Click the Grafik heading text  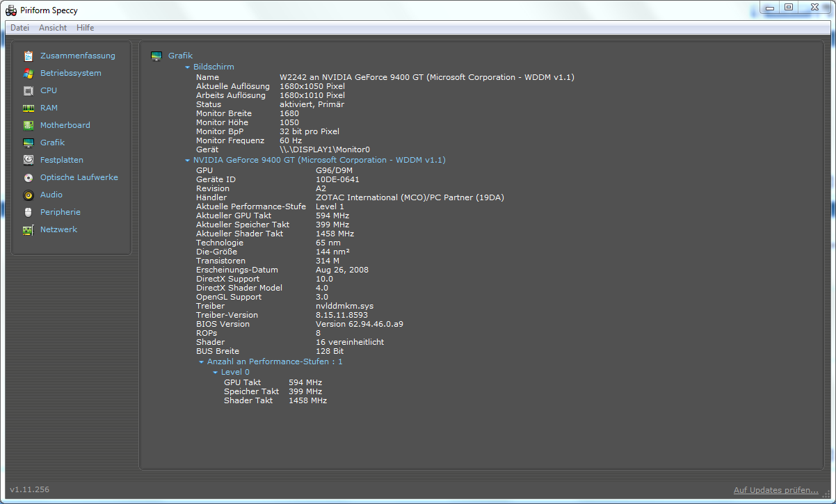pyautogui.click(x=180, y=56)
